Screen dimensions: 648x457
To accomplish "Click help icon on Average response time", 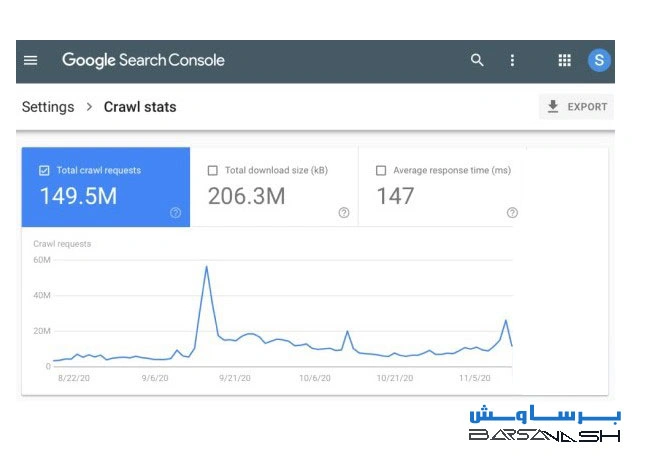I will click(x=512, y=212).
